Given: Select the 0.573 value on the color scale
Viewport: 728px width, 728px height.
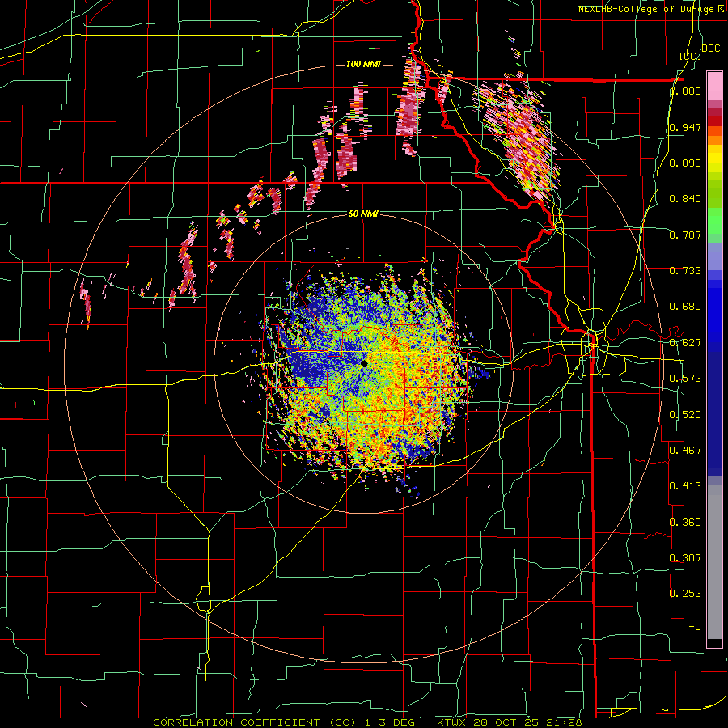Looking at the screenshot, I should [685, 379].
